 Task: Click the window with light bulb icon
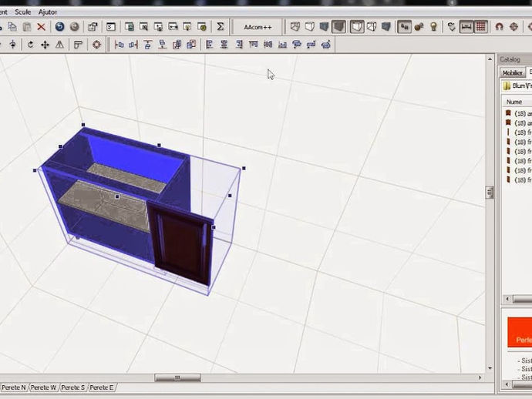(187, 26)
